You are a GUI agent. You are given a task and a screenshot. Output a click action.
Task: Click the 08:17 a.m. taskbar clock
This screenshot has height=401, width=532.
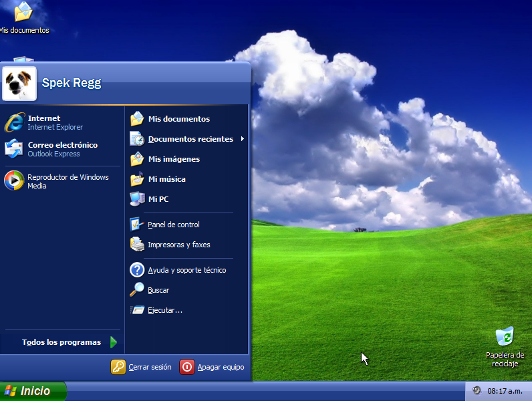505,391
